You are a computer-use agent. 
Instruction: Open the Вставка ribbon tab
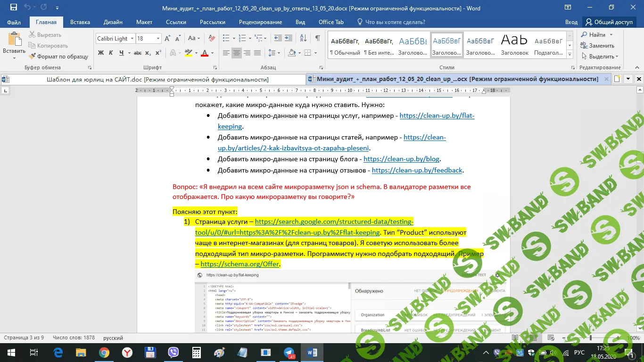(x=80, y=22)
